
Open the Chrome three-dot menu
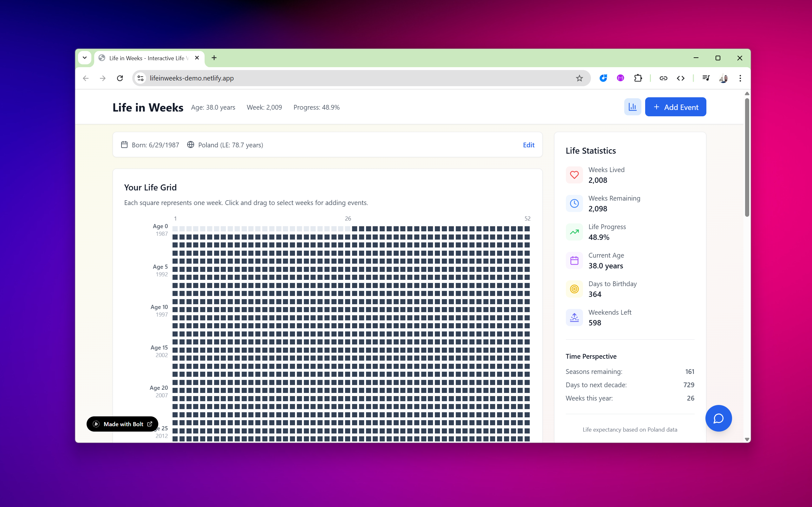point(740,78)
